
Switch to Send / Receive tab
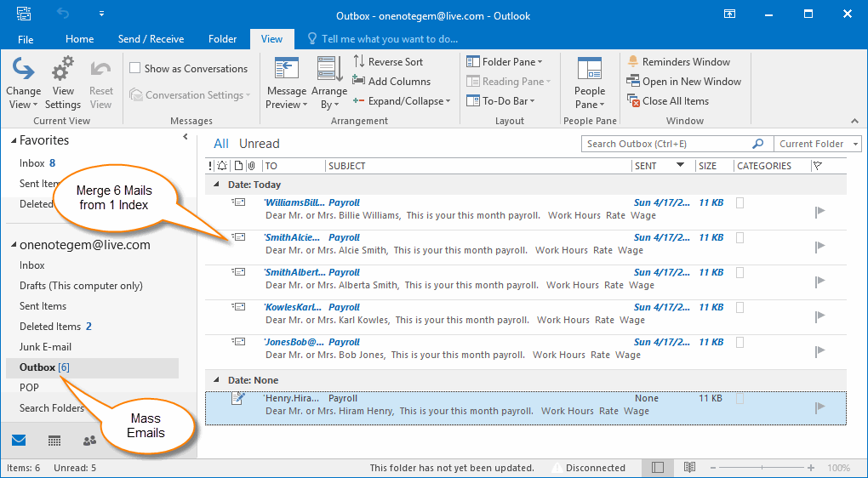(151, 39)
